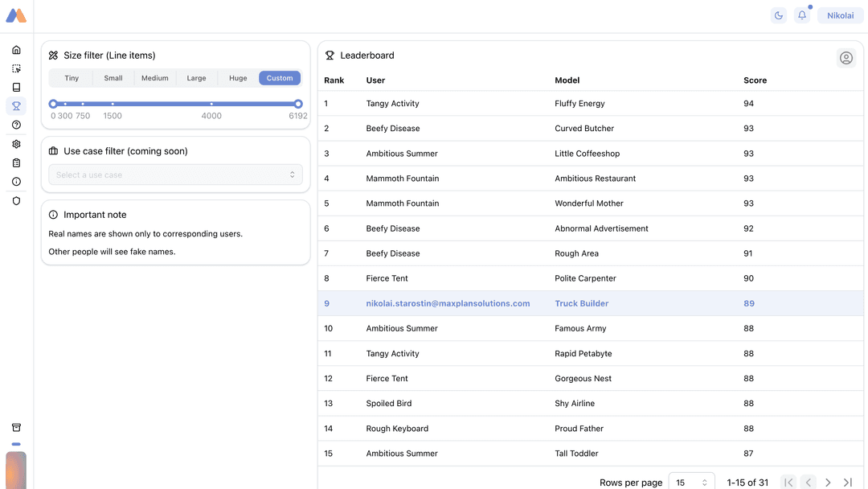Click the Rank column header
868x489 pixels.
(x=334, y=80)
